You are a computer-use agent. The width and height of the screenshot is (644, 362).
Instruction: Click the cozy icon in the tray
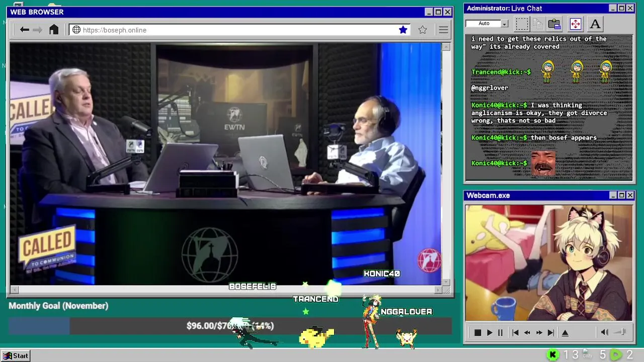587,354
